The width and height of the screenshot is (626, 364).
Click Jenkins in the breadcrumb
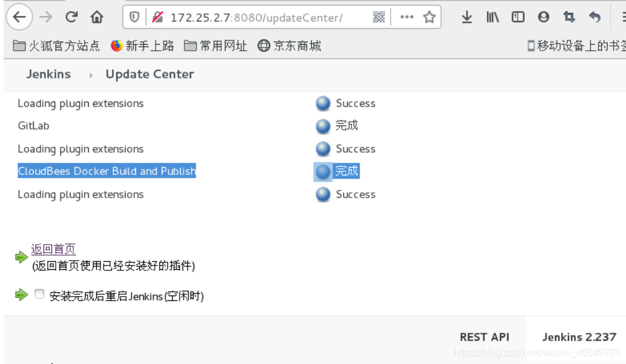pyautogui.click(x=48, y=74)
